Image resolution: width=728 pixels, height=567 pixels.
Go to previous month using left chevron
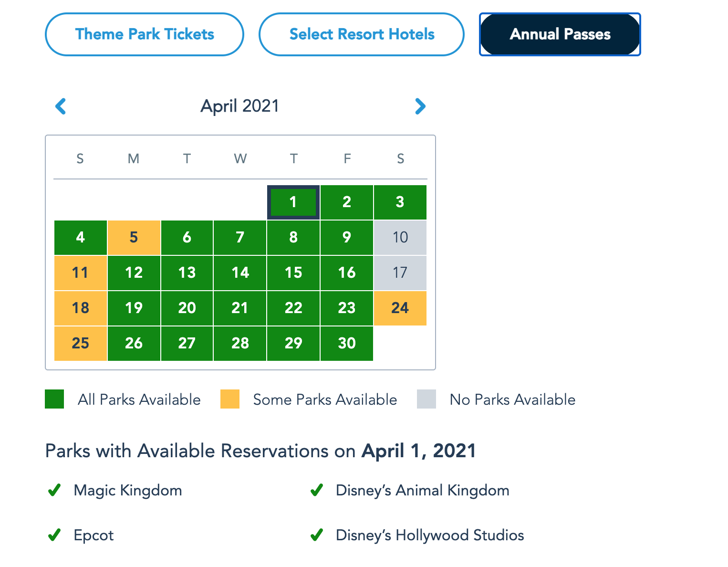61,106
